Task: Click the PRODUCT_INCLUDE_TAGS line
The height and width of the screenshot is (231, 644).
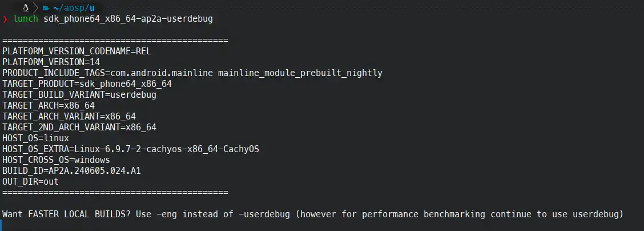Action: tap(192, 73)
